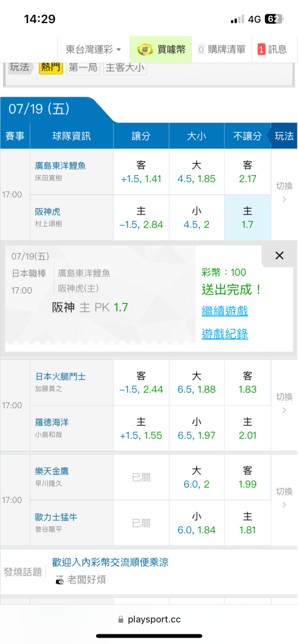Tap the red 1 badge on 訊息
The image size is (298, 644).
(x=261, y=50)
